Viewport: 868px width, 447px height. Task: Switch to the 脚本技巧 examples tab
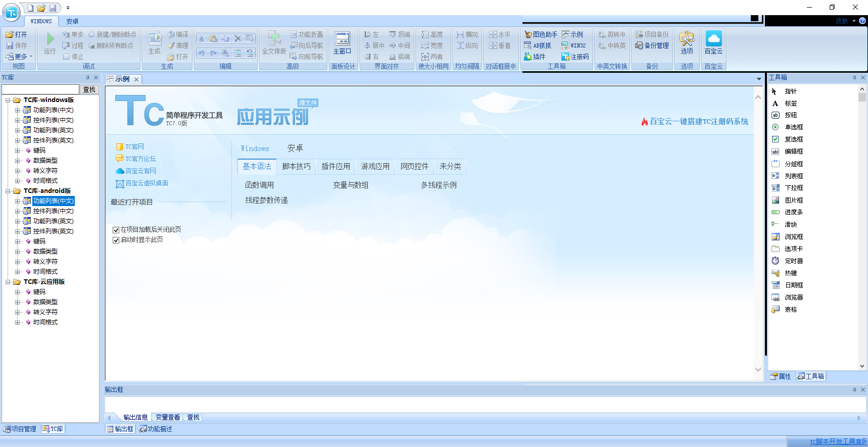[297, 167]
